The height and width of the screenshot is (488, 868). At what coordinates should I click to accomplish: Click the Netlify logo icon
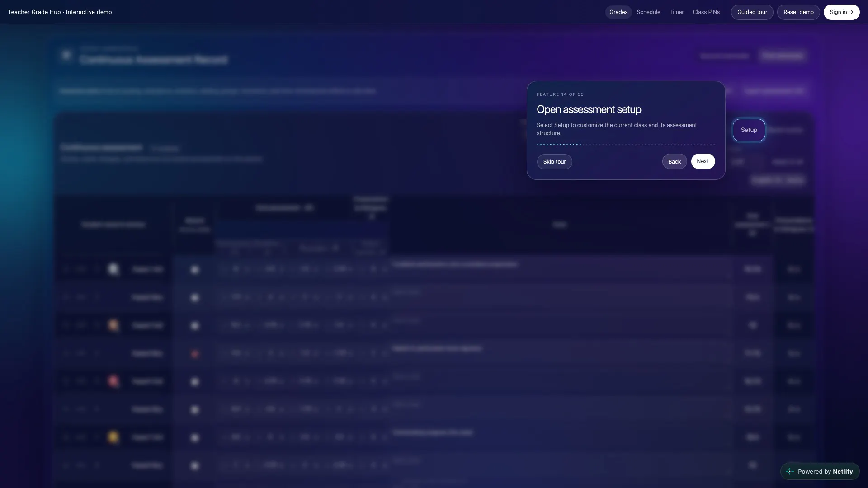pyautogui.click(x=789, y=471)
